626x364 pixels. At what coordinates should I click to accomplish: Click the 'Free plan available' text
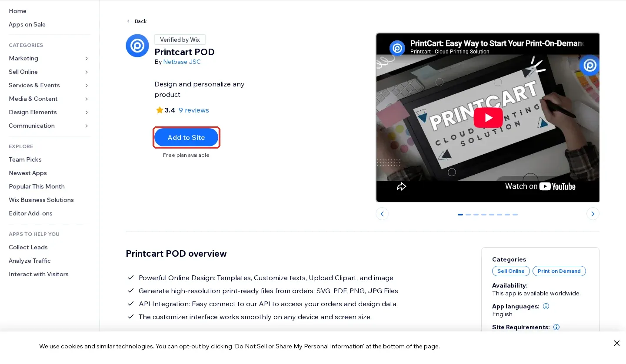(186, 155)
